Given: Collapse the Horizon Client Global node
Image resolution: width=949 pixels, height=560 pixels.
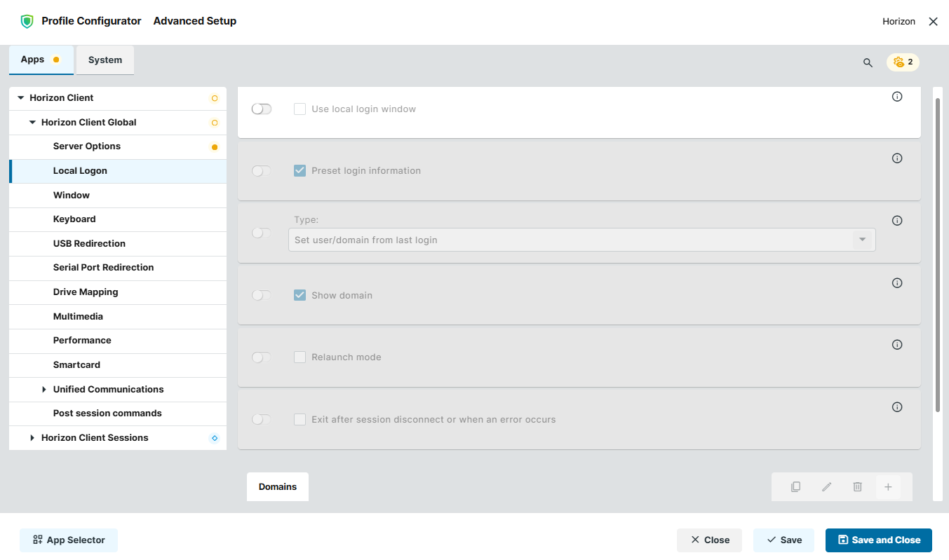Looking at the screenshot, I should [x=32, y=123].
